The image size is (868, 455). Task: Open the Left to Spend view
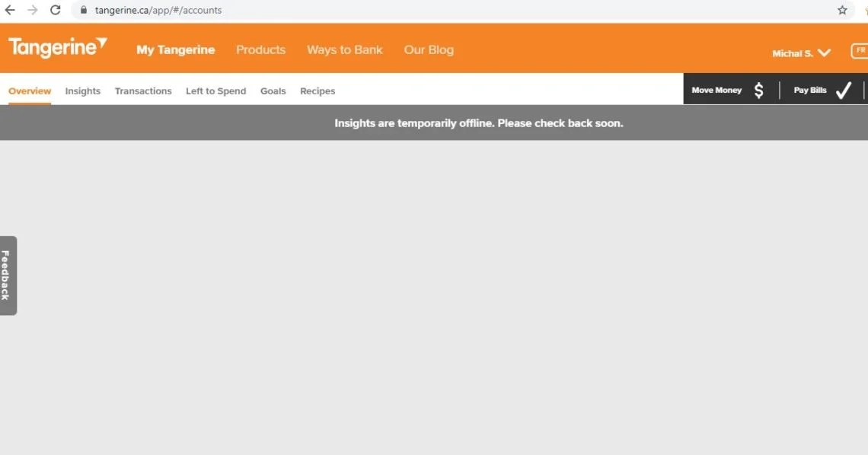click(215, 91)
